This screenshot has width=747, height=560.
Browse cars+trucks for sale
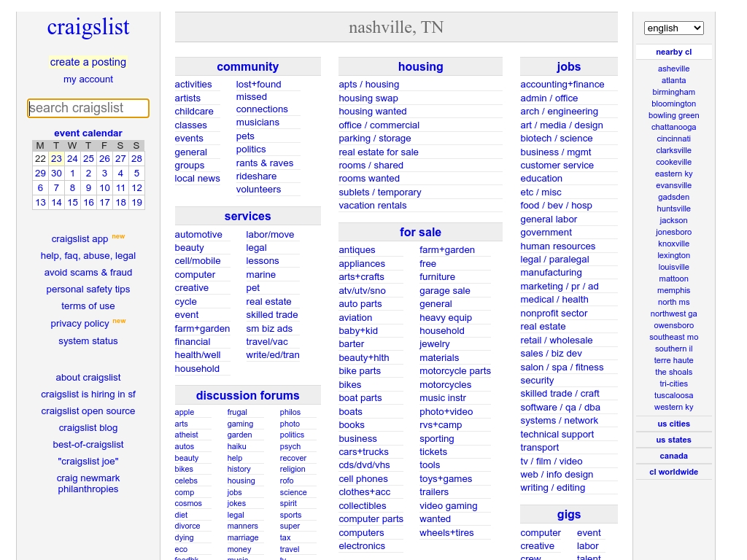point(363,452)
